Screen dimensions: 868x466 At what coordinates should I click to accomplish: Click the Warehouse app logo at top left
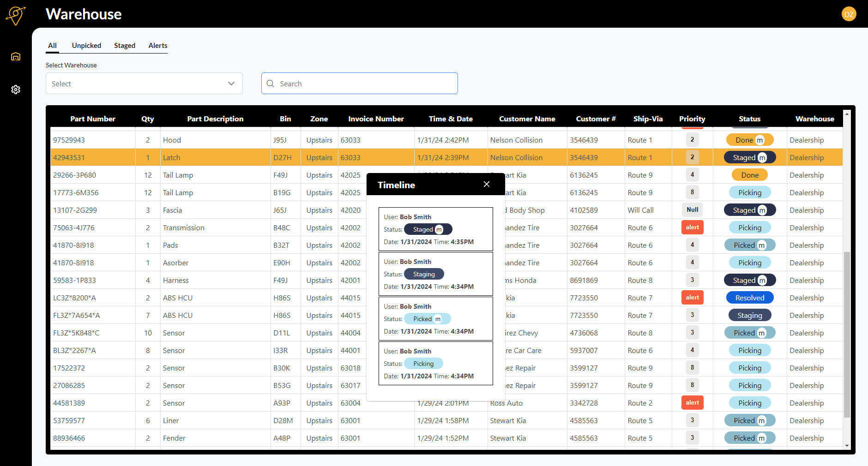(x=15, y=15)
